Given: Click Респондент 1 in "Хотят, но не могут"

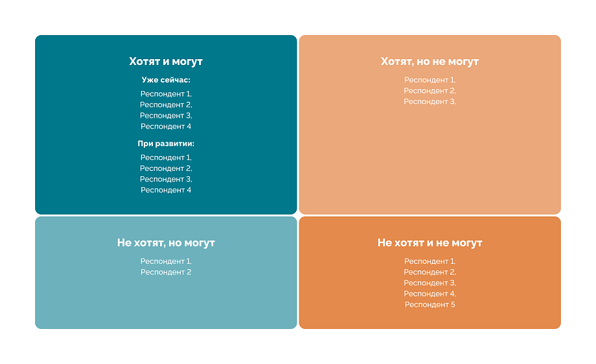Looking at the screenshot, I should point(429,80).
